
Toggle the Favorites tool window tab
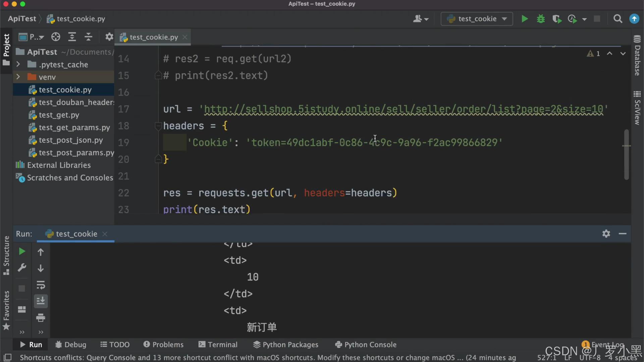(6, 310)
